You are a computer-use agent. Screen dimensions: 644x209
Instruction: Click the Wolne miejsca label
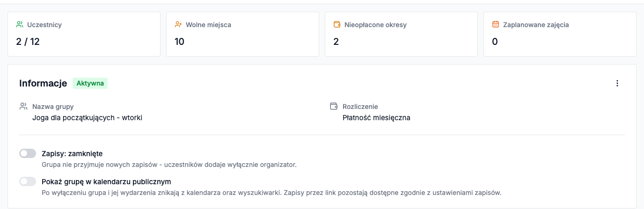208,25
